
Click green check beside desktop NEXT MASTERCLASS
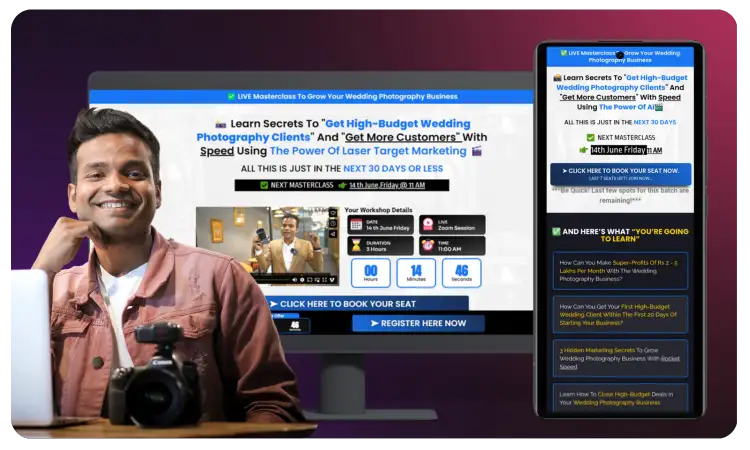[264, 185]
